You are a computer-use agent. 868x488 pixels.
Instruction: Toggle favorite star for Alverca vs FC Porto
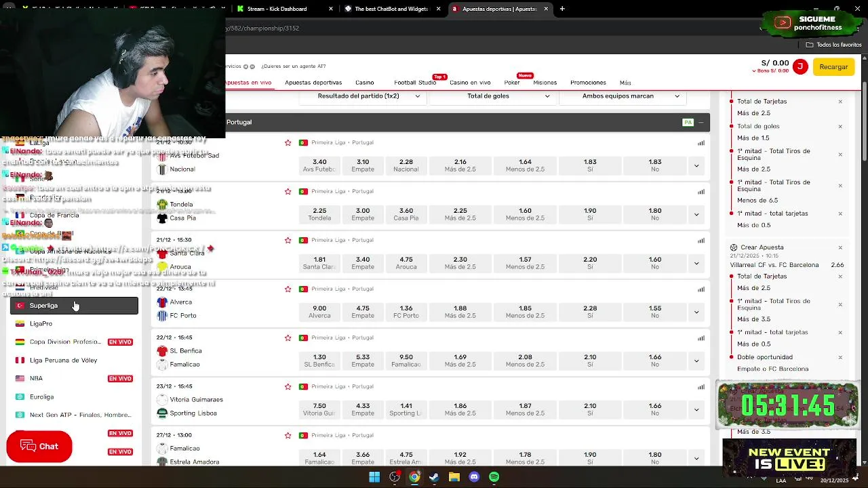288,289
